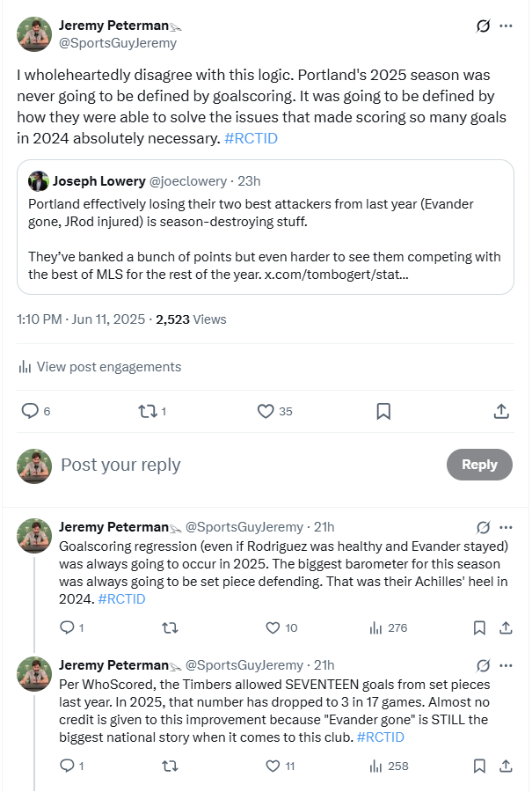Bookmark the main post
This screenshot has width=532, height=792.
pyautogui.click(x=383, y=411)
